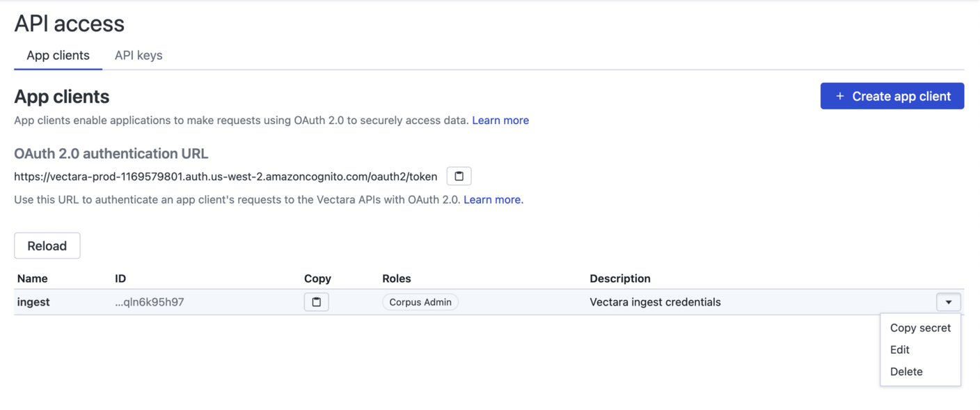Open Learn more link about app clients

point(500,120)
